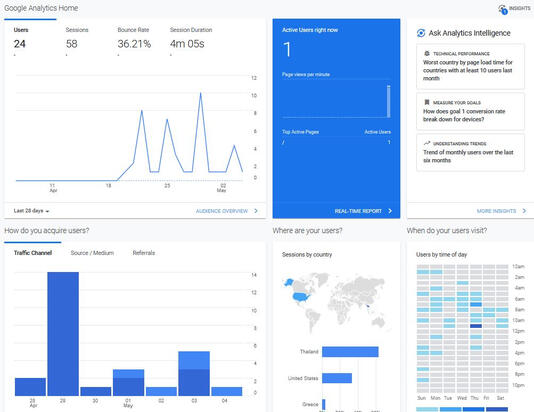Click the Google Analytics Home heading
534x412 pixels.
(x=41, y=8)
